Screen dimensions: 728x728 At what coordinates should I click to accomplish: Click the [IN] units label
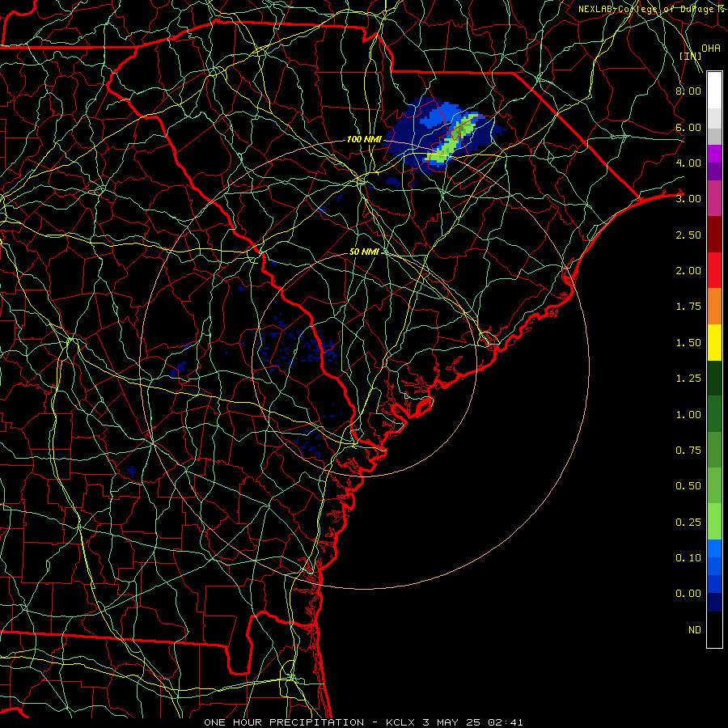point(690,56)
